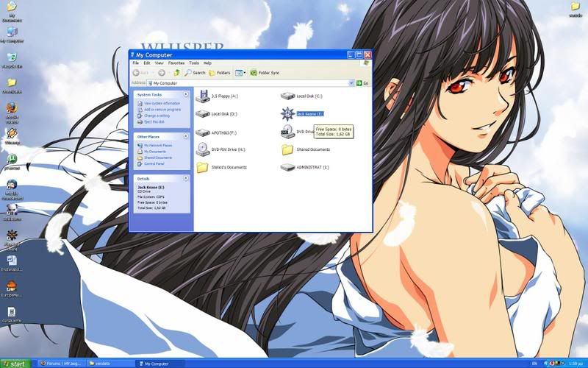Click Add or remove programs link
The width and height of the screenshot is (588, 368).
click(x=162, y=110)
